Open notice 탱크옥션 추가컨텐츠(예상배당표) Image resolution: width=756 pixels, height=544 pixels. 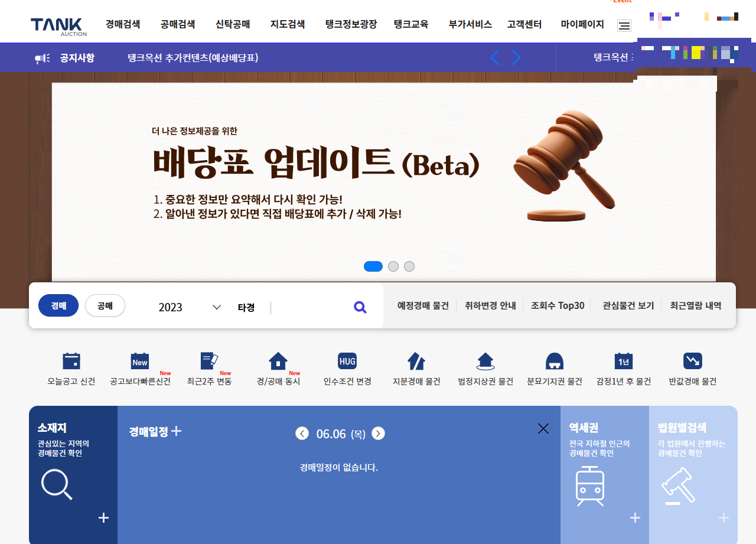(x=193, y=58)
